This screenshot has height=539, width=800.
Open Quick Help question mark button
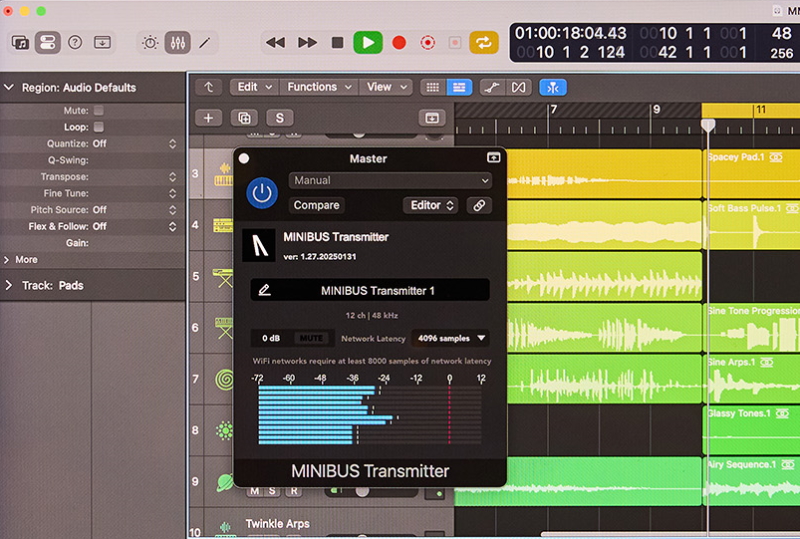pos(75,42)
